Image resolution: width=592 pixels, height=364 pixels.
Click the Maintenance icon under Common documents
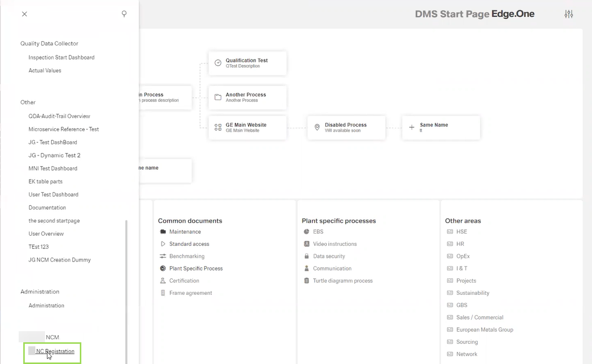tap(163, 232)
